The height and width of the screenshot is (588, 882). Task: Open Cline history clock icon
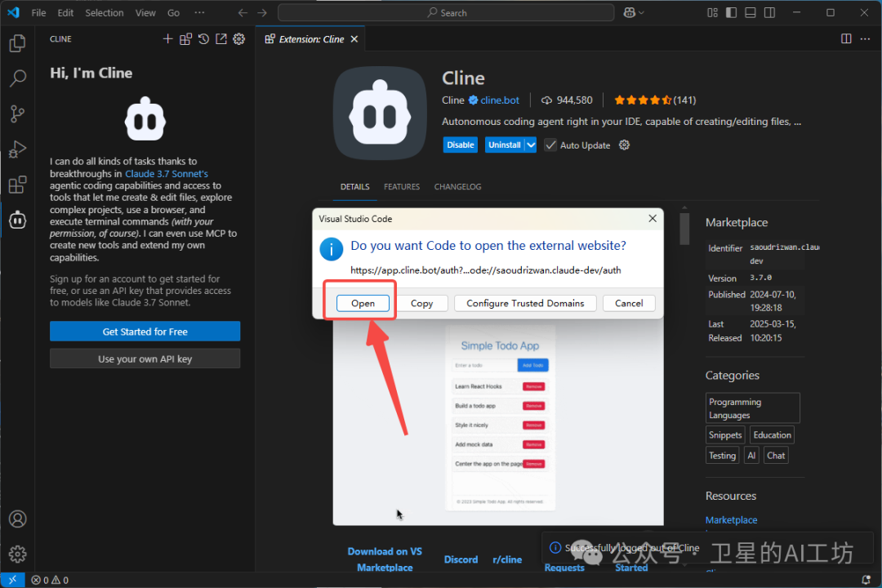point(203,39)
